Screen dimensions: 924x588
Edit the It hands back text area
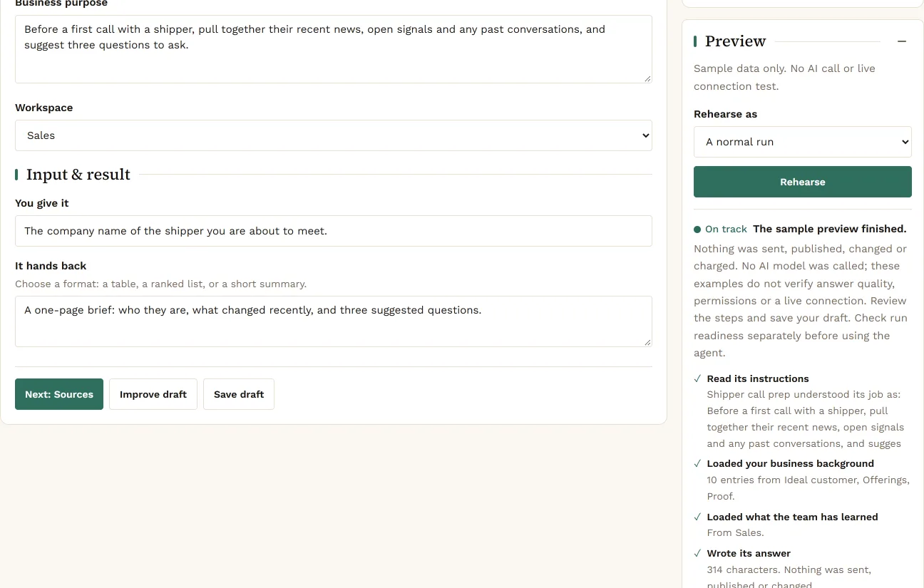(x=334, y=321)
